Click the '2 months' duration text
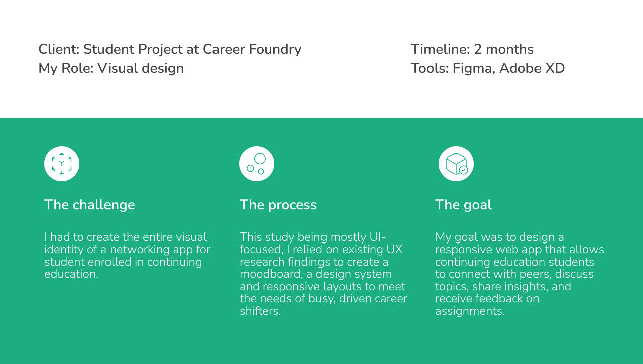This screenshot has height=364, width=643. point(504,49)
